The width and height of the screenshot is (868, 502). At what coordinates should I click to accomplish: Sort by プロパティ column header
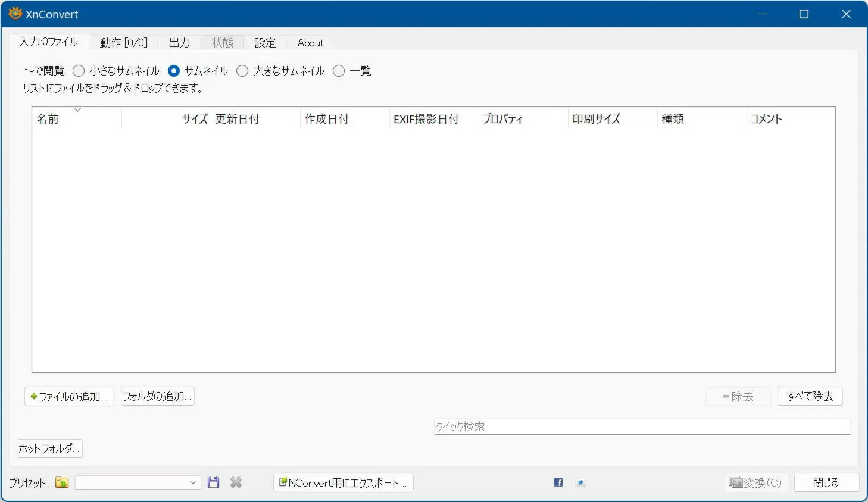pos(524,118)
